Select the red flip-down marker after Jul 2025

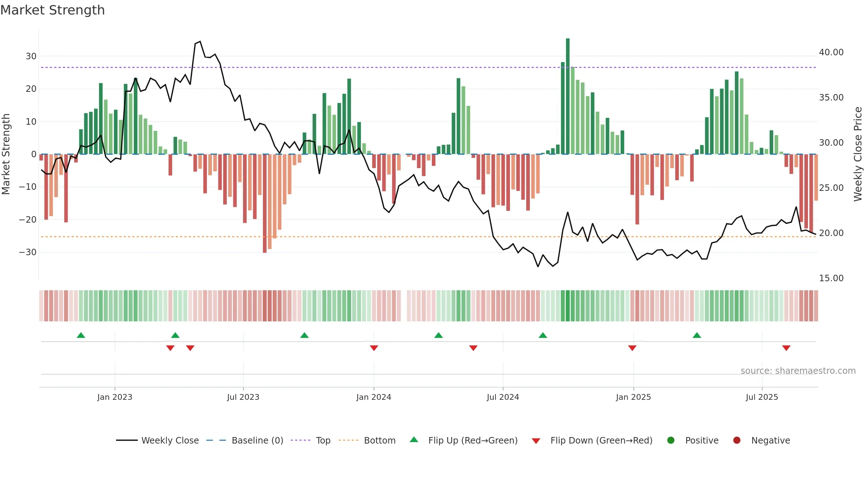[786, 348]
